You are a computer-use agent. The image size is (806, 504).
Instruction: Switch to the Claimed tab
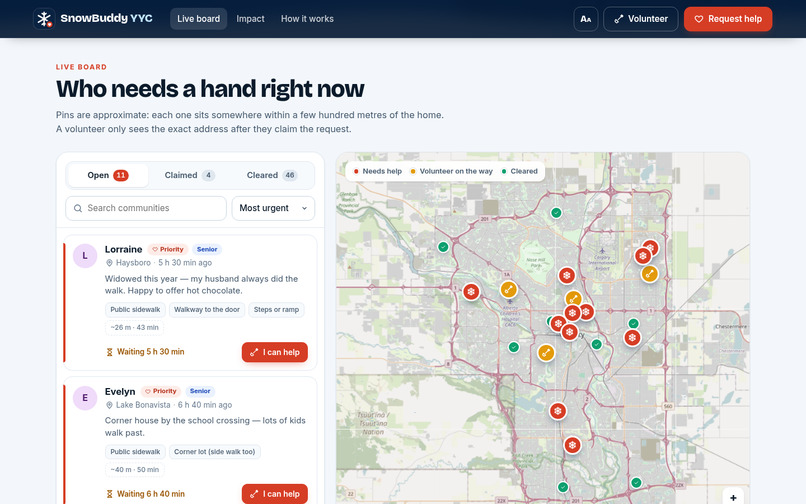click(x=189, y=175)
